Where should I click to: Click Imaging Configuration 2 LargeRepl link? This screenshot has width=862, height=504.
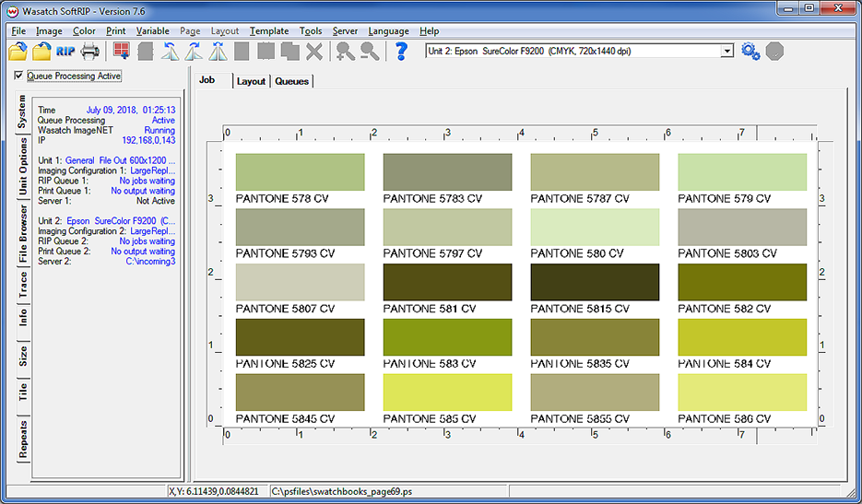point(152,231)
